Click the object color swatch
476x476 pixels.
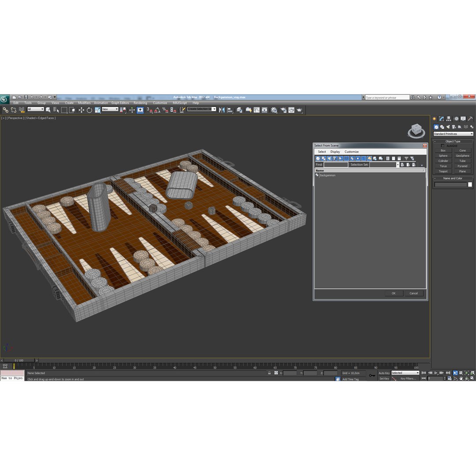(x=470, y=185)
